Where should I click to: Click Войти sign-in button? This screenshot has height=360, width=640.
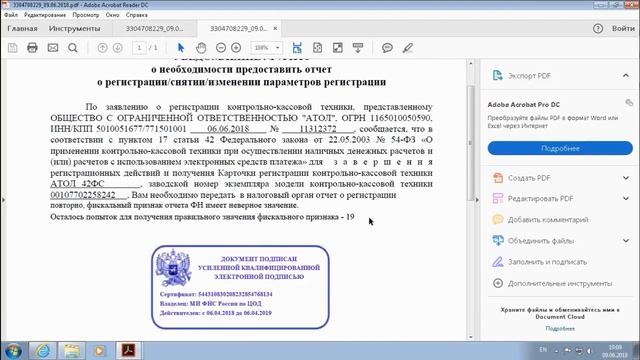623,29
